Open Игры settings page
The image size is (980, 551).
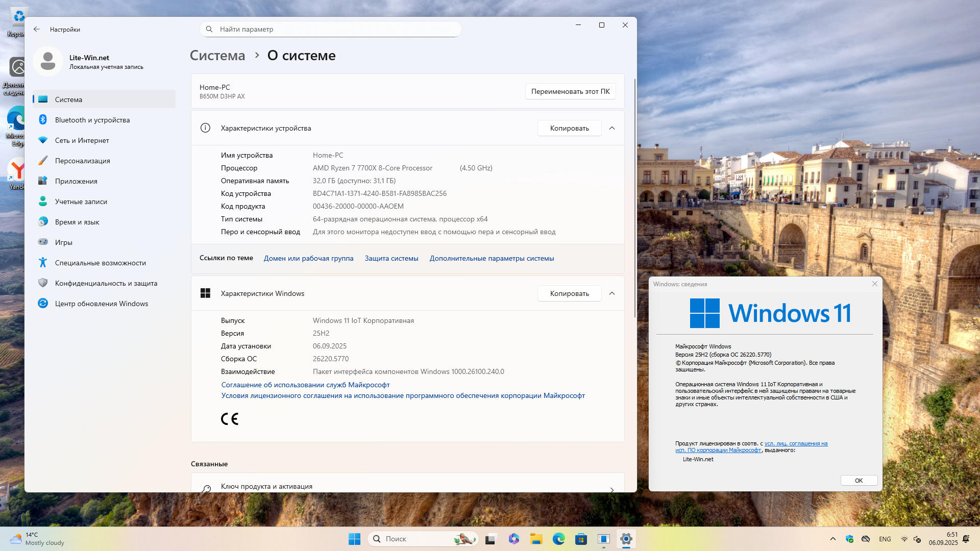click(63, 242)
